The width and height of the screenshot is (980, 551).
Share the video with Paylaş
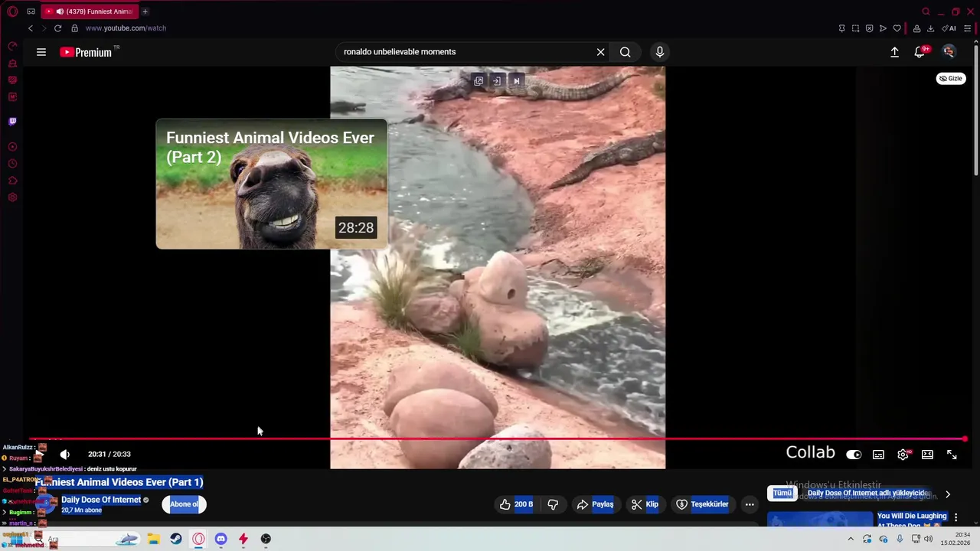point(595,504)
